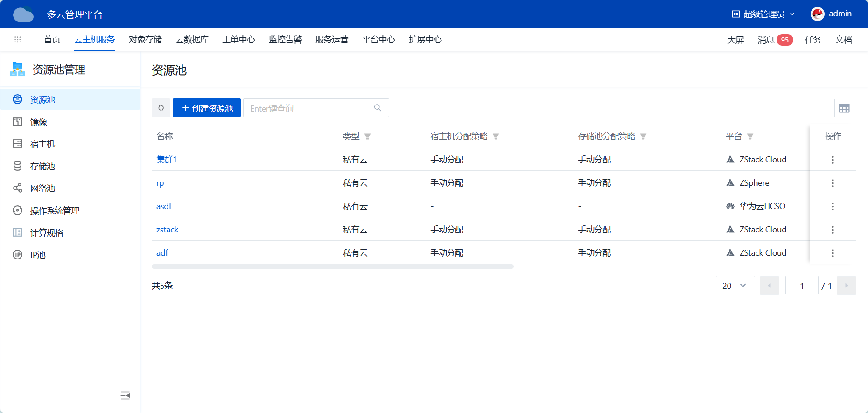Click 私有云 type cell in 集群1 row
This screenshot has width=868, height=413.
(x=355, y=160)
